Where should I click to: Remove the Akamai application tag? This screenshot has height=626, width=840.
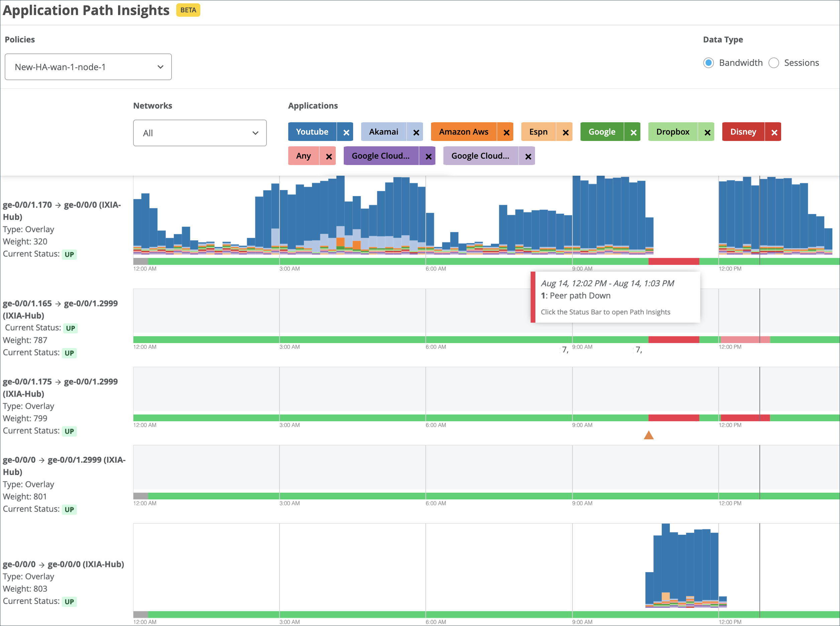416,132
